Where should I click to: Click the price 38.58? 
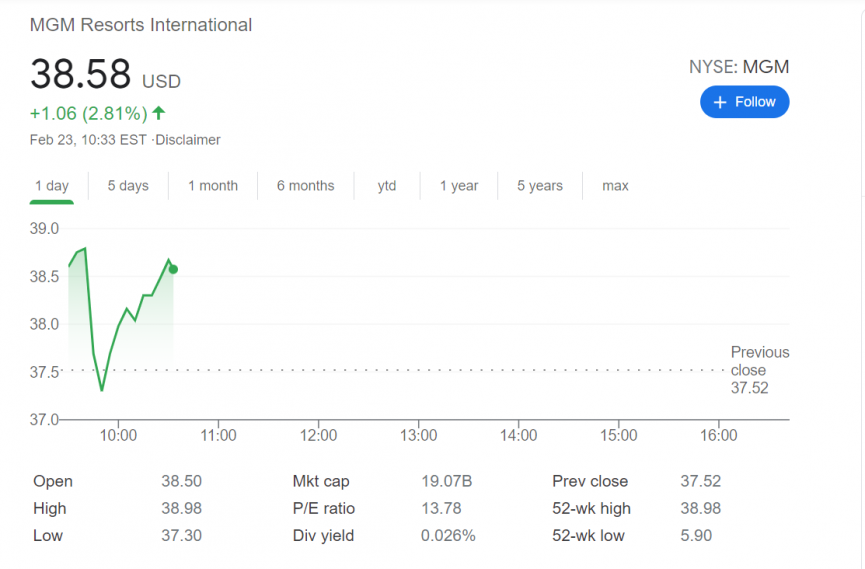coord(81,73)
